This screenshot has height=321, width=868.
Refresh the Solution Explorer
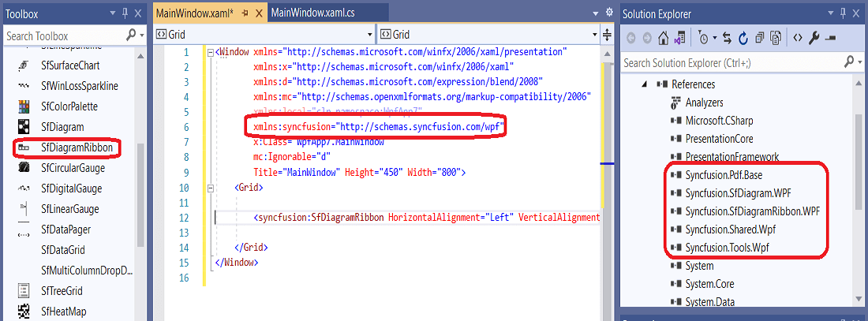(x=743, y=38)
